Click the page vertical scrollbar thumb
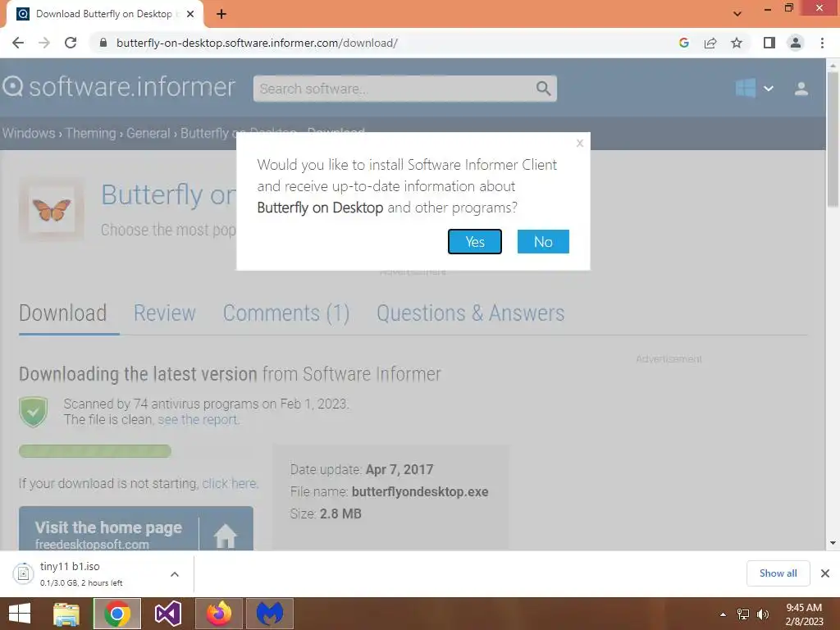 click(x=833, y=139)
